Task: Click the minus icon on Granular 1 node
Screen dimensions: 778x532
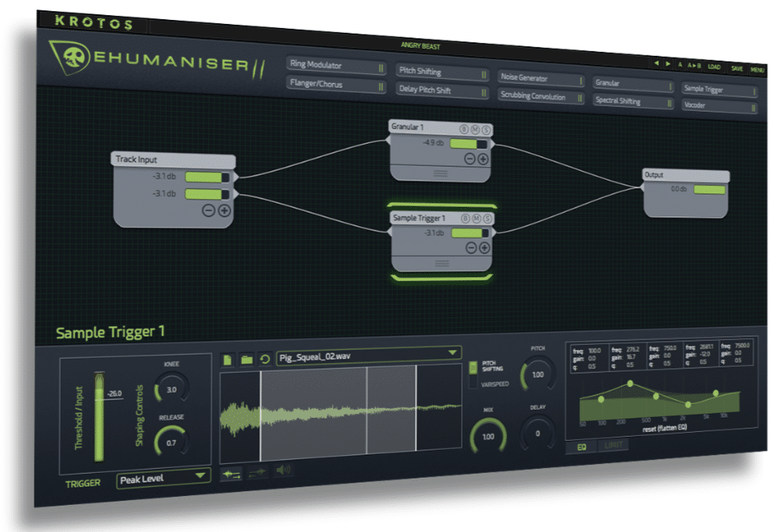Action: [470, 159]
